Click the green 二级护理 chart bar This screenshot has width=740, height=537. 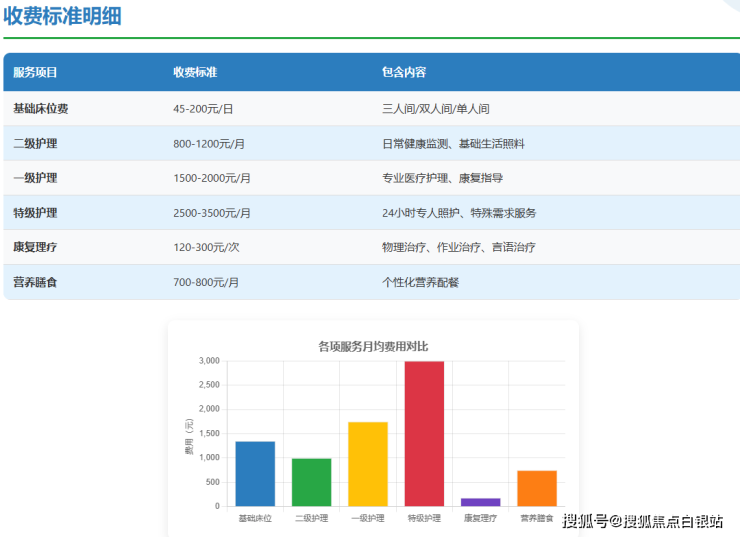(311, 482)
